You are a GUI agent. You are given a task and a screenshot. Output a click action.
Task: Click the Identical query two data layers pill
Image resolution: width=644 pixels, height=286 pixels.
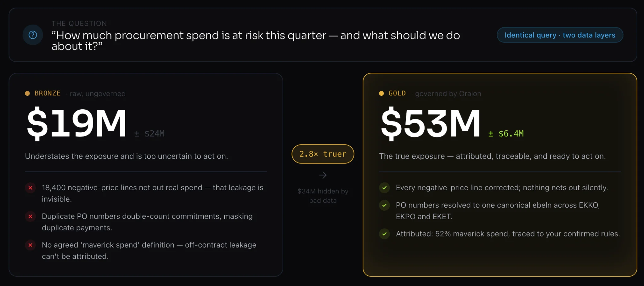click(x=560, y=35)
